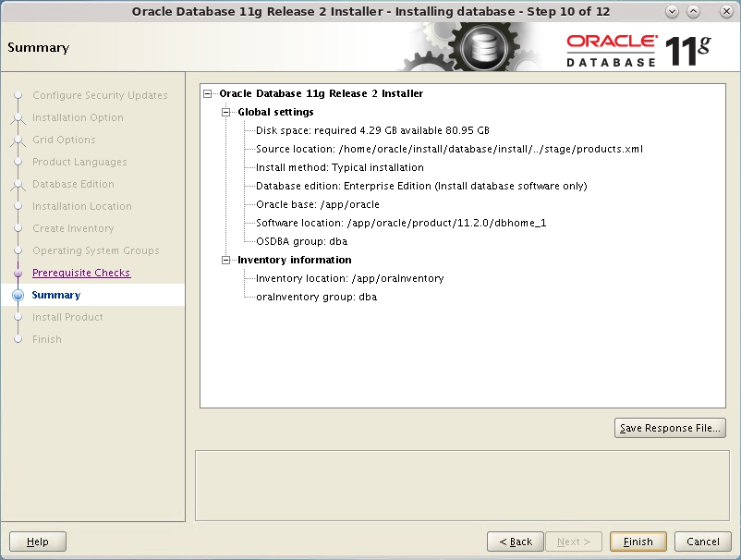Minimize the installer window
The width and height of the screenshot is (741, 560).
point(672,12)
